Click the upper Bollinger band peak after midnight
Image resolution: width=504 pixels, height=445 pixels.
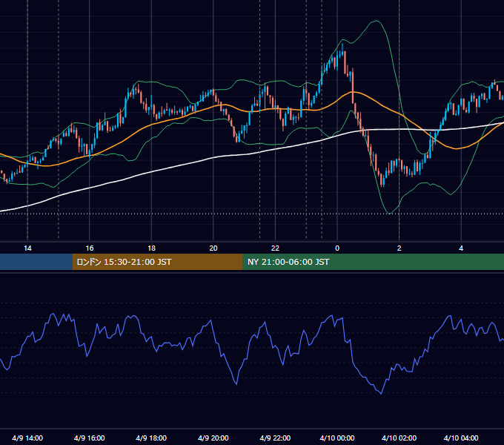(x=376, y=21)
